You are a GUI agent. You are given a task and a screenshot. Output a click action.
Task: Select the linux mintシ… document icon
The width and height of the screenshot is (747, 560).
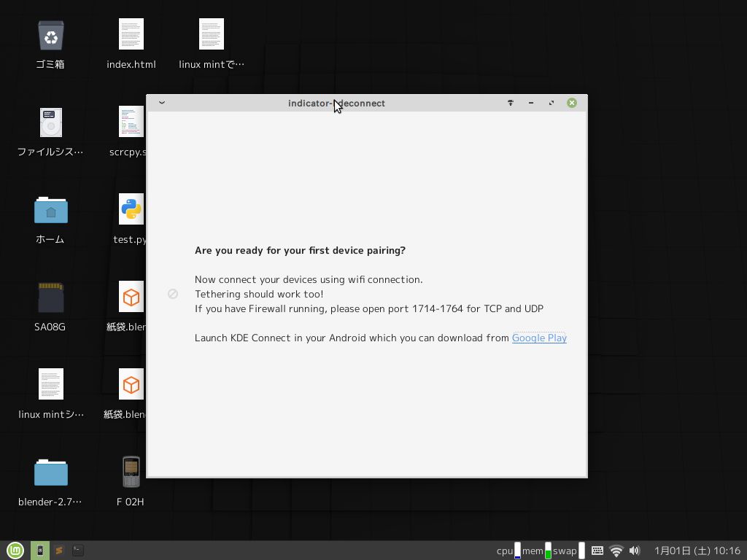(x=50, y=384)
